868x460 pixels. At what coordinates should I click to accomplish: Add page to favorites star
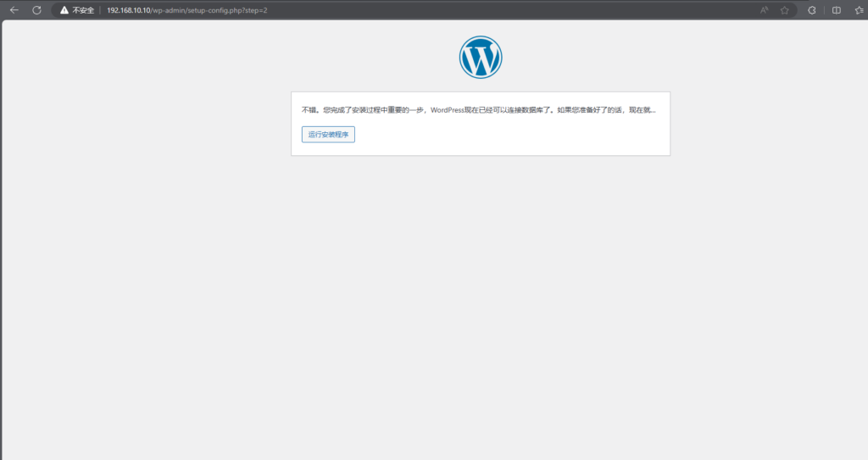coord(784,10)
